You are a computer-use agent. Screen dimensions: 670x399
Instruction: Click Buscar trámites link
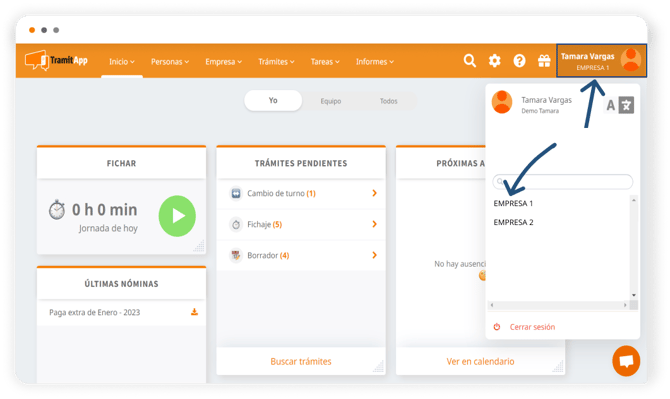(301, 361)
